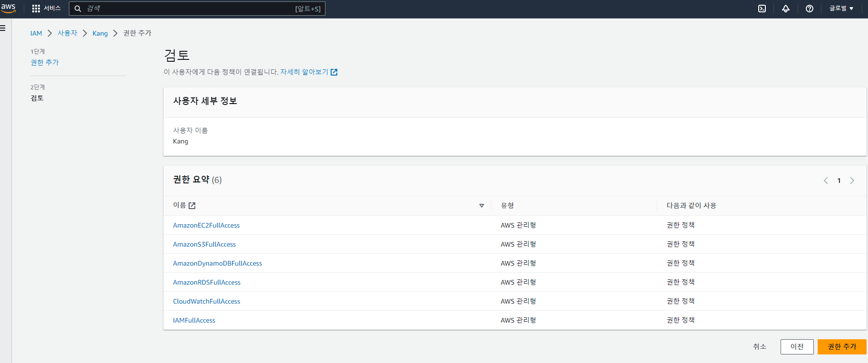Image resolution: width=868 pixels, height=363 pixels.
Task: Open the AmazonDynamoDBFullAccess policy
Action: (218, 263)
